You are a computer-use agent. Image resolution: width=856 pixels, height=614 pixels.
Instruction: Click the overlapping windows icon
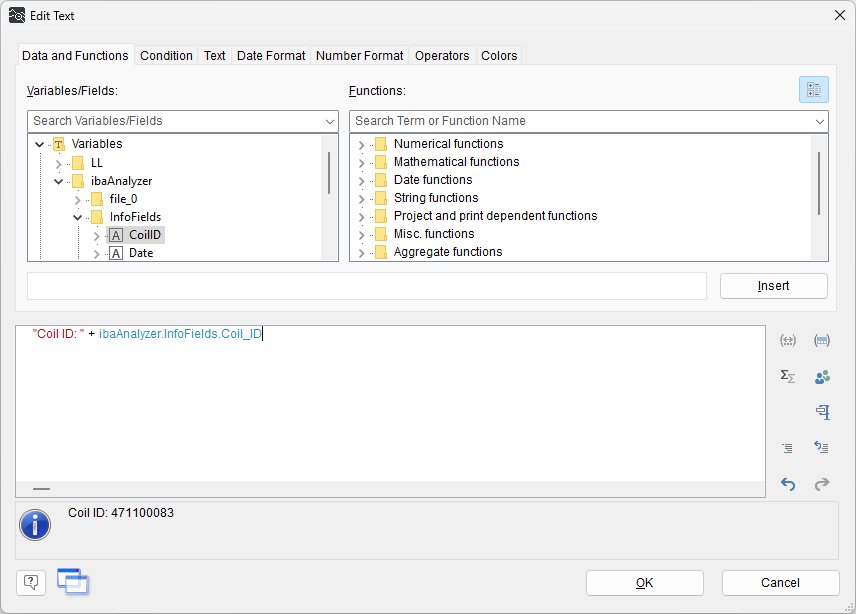coord(73,582)
